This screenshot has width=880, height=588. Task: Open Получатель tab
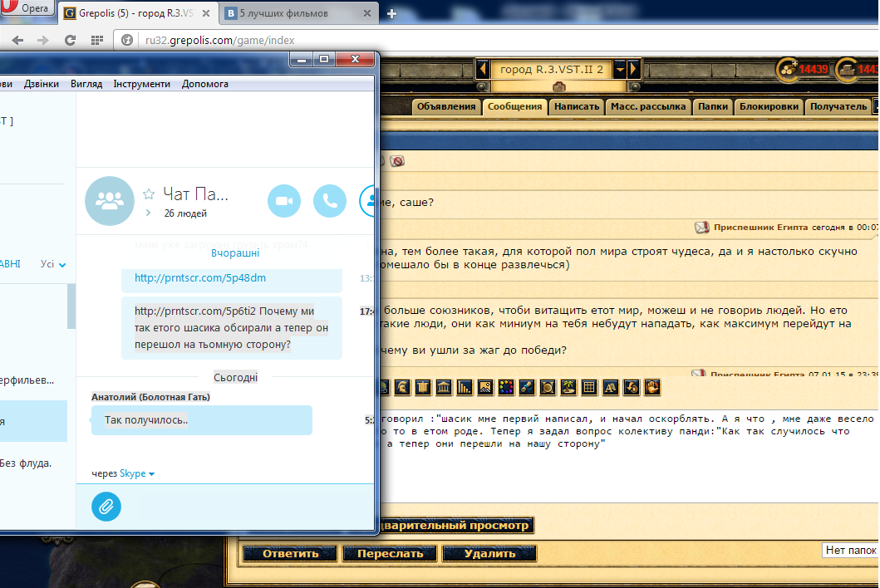point(838,106)
